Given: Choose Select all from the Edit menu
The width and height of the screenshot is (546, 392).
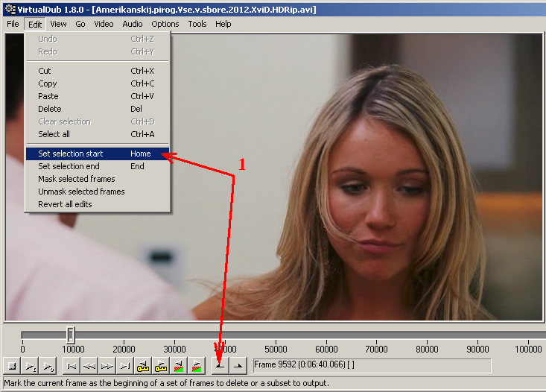Looking at the screenshot, I should (x=98, y=134).
